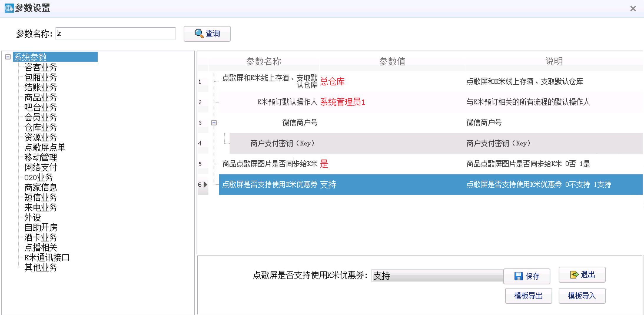This screenshot has width=644, height=315.
Task: Select row K米预订默认操作人
Action: [x=431, y=102]
